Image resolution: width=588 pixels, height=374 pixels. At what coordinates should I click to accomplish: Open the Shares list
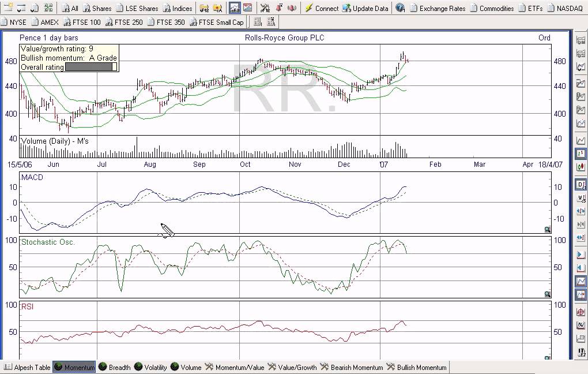coord(97,8)
